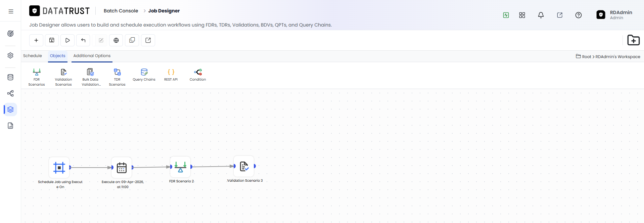Select the FDR Scenario 2 node
Screen dimensions: 644x223
click(180, 167)
